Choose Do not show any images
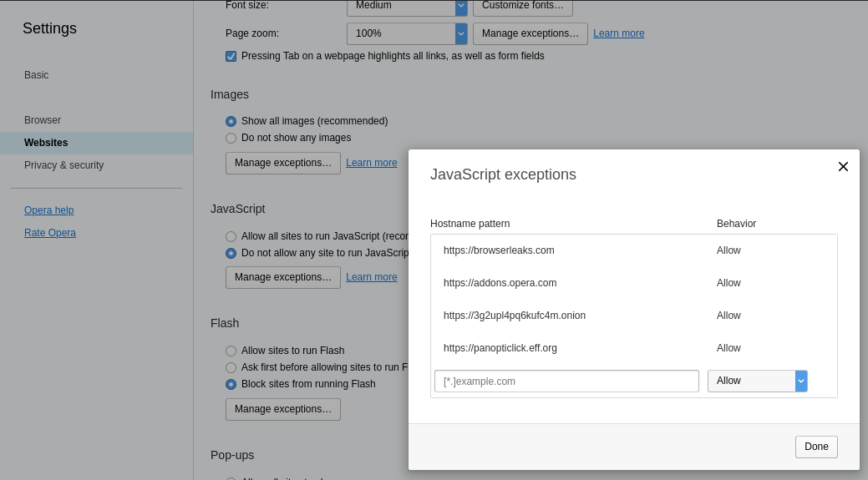The height and width of the screenshot is (480, 868). tap(231, 138)
